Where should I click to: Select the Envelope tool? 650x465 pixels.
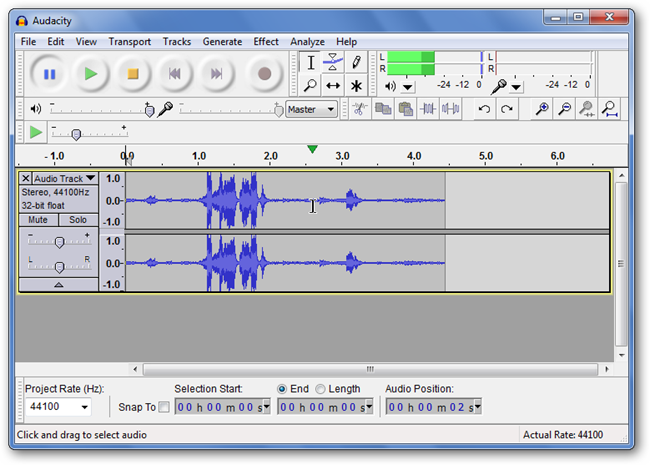pyautogui.click(x=333, y=62)
